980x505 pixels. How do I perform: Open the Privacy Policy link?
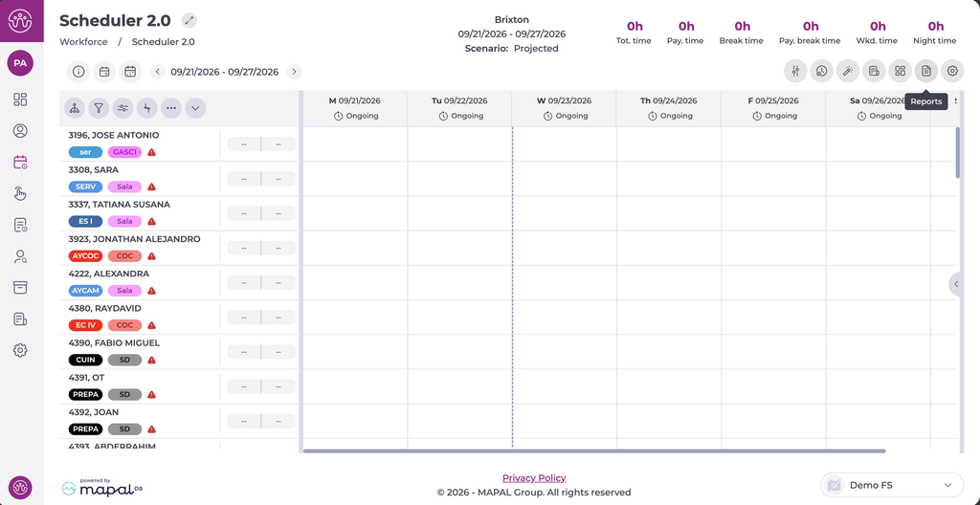click(x=534, y=478)
